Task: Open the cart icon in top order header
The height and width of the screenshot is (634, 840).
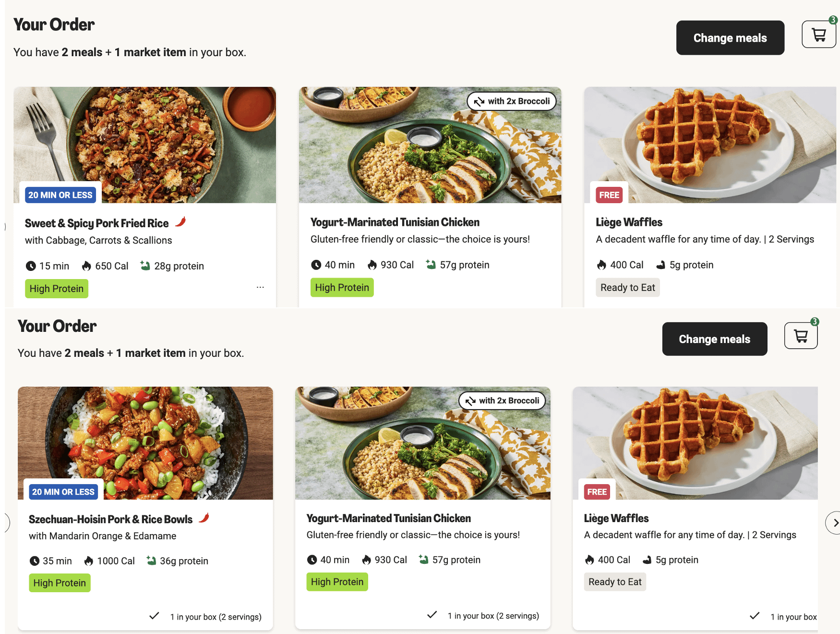Action: click(818, 35)
